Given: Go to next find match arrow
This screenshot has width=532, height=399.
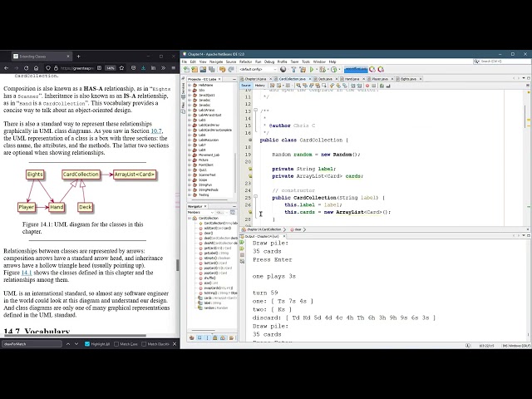Looking at the screenshot, I should point(76,344).
